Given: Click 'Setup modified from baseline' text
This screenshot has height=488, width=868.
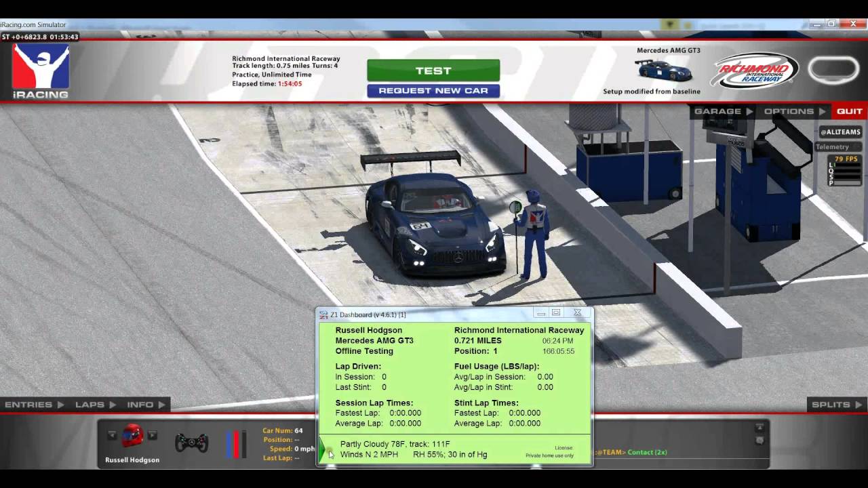Looking at the screenshot, I should (652, 91).
